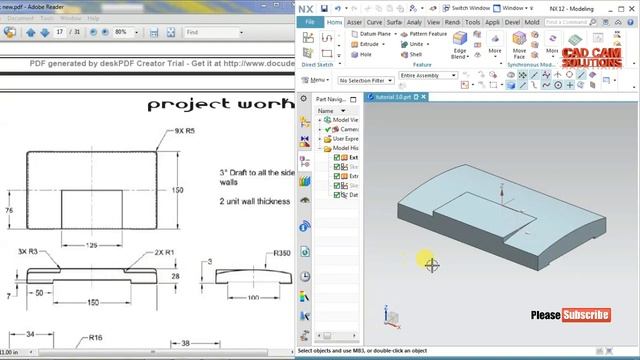Open the Analysis ribbon tab

[x=414, y=22]
